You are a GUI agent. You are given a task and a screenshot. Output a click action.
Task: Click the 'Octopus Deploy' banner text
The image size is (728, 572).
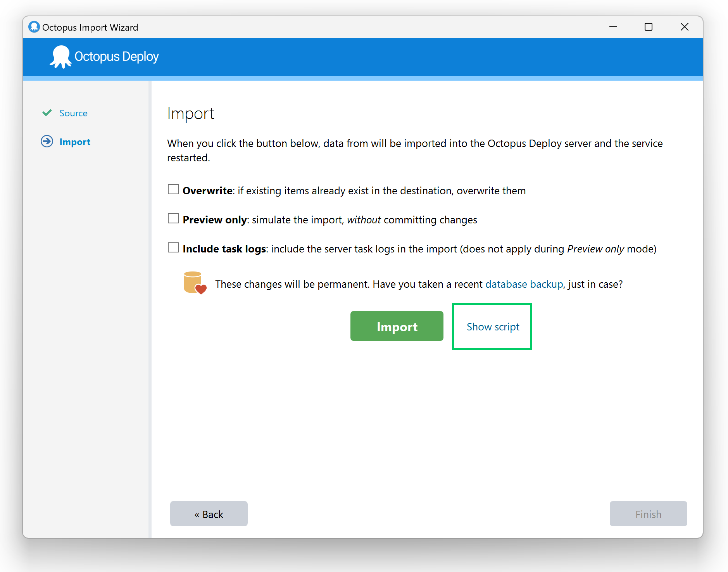pos(117,57)
